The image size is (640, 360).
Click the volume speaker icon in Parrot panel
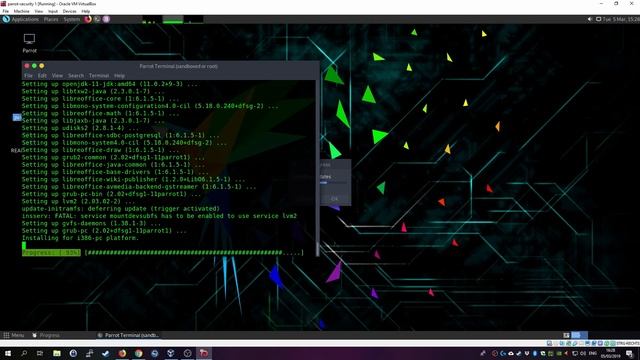[590, 19]
